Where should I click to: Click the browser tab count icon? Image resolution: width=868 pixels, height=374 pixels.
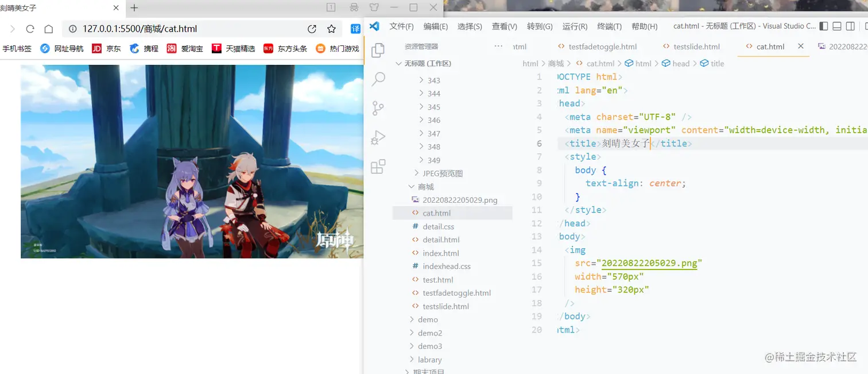pyautogui.click(x=331, y=7)
